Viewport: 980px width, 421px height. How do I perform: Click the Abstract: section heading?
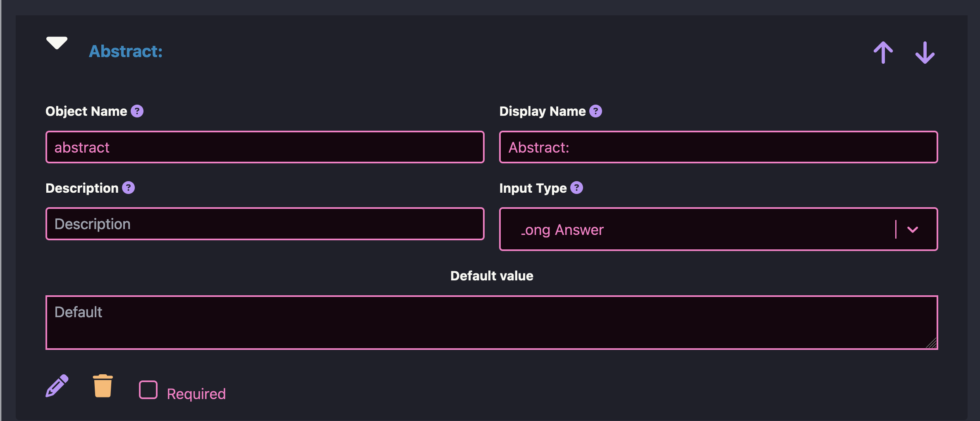pos(126,51)
